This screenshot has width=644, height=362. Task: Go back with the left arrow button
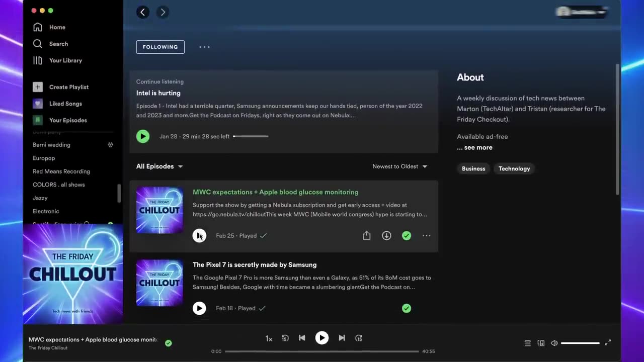143,12
